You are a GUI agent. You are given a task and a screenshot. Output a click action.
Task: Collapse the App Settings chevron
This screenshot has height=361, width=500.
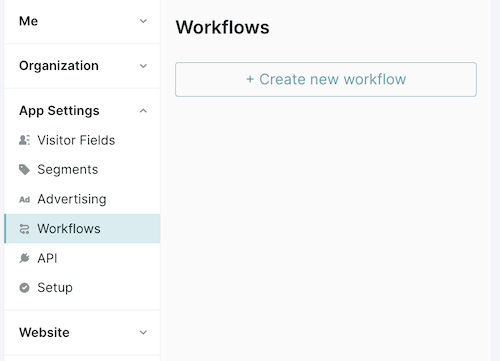coord(143,111)
